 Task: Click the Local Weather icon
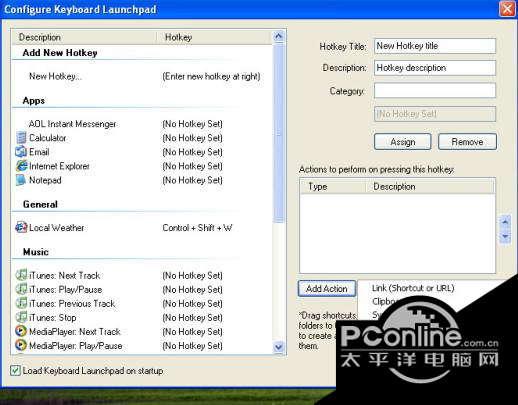(x=21, y=228)
